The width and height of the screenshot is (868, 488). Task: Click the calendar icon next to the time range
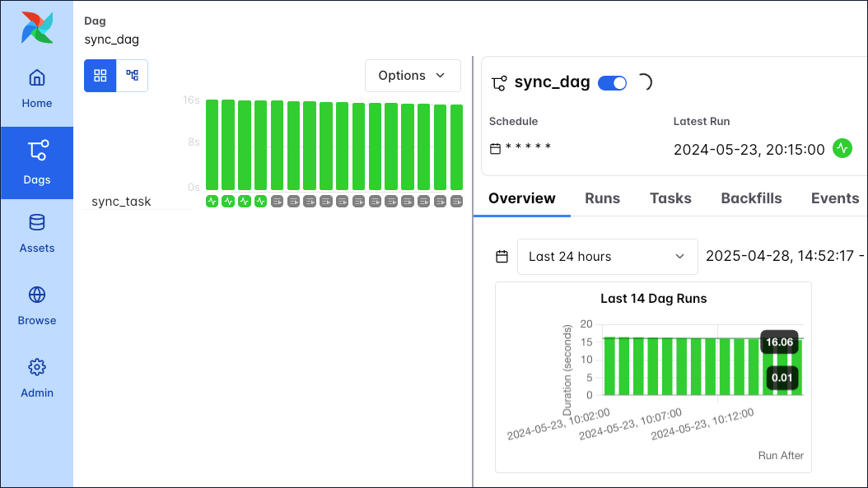502,256
